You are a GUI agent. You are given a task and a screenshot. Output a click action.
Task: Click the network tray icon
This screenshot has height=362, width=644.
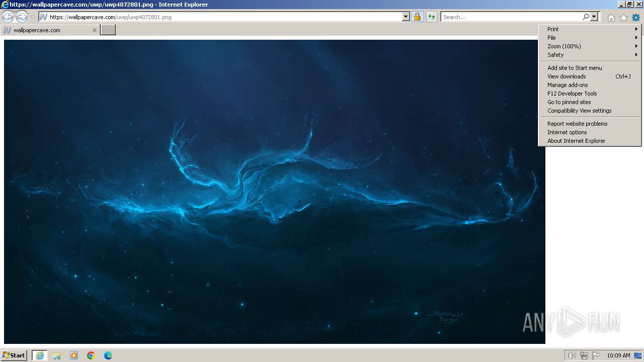click(x=584, y=355)
